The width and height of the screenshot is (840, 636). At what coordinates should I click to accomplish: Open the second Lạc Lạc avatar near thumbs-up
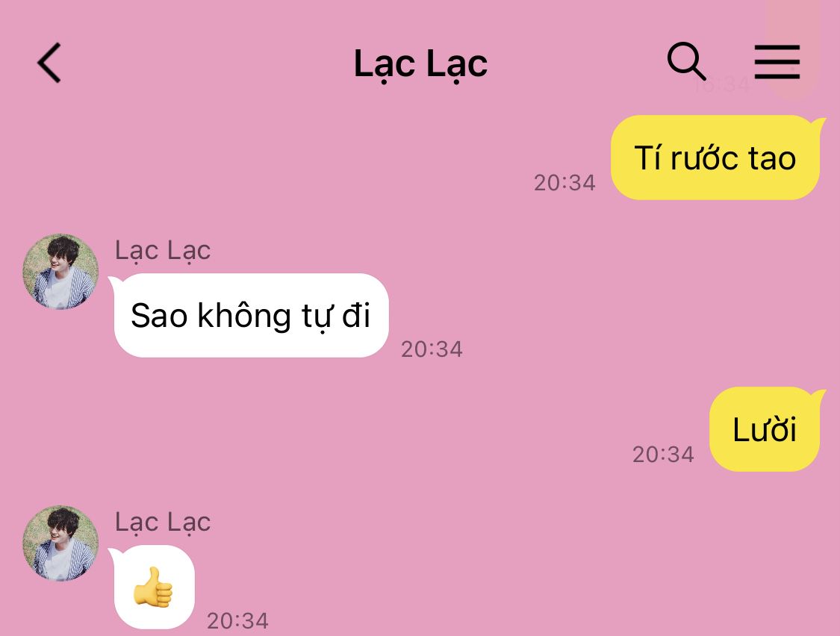point(60,543)
